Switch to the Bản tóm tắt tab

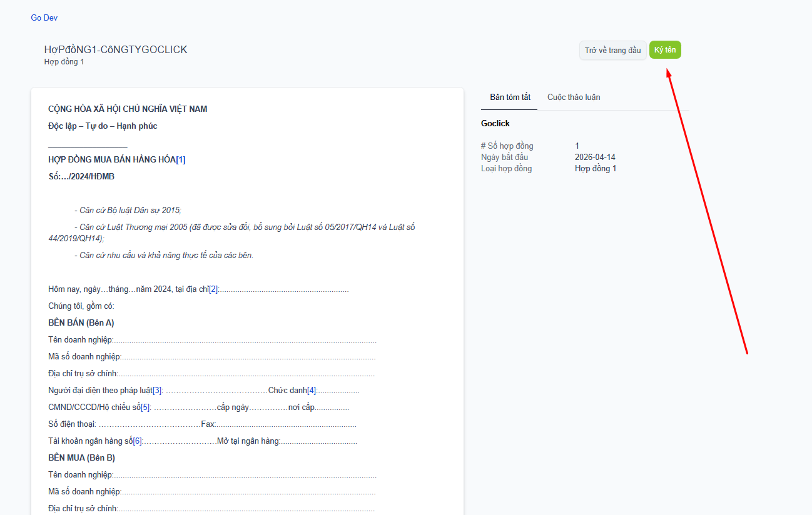point(510,97)
